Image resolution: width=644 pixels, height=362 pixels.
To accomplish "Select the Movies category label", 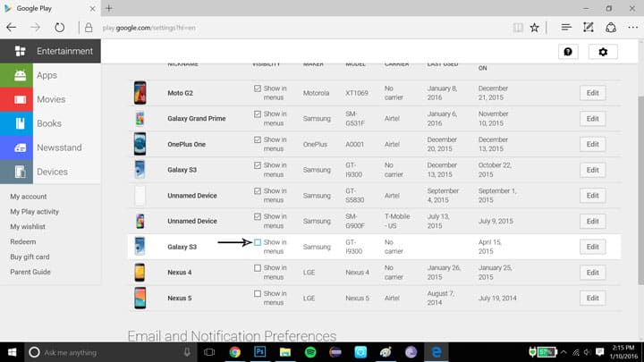I will [51, 99].
